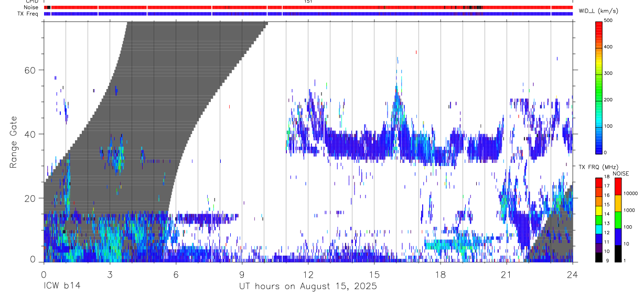Click the '18' tick on the UT hours axis
This screenshot has width=644, height=297.
pos(441,274)
